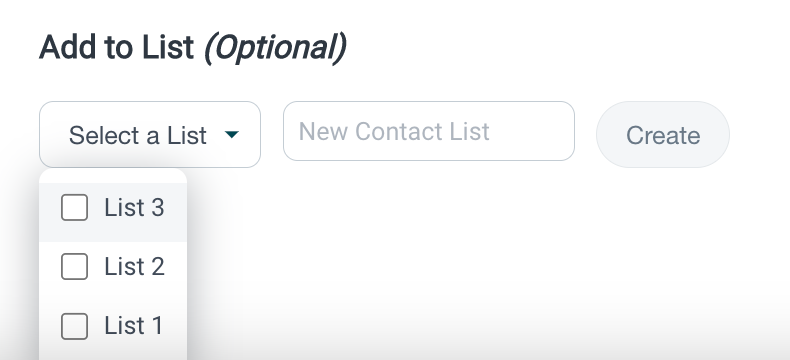Open the Select a List dropdown
Viewport: 790px width, 360px height.
coord(150,134)
